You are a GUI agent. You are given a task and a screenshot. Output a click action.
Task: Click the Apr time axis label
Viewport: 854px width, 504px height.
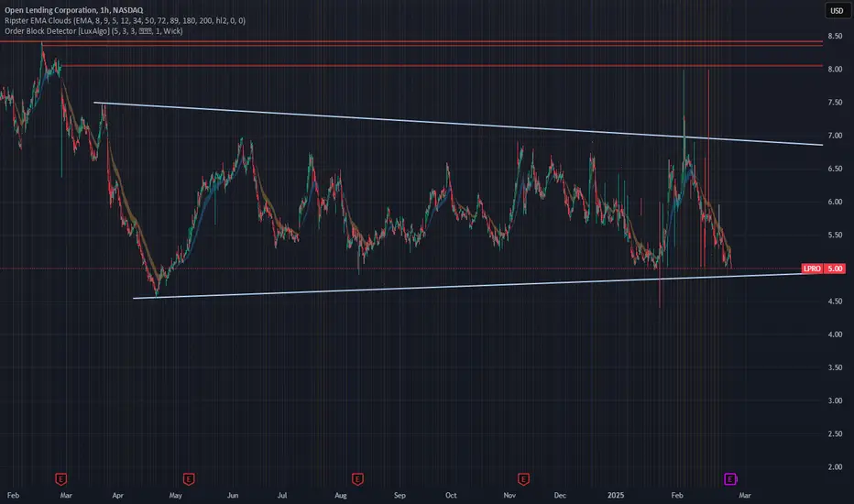[x=117, y=495]
